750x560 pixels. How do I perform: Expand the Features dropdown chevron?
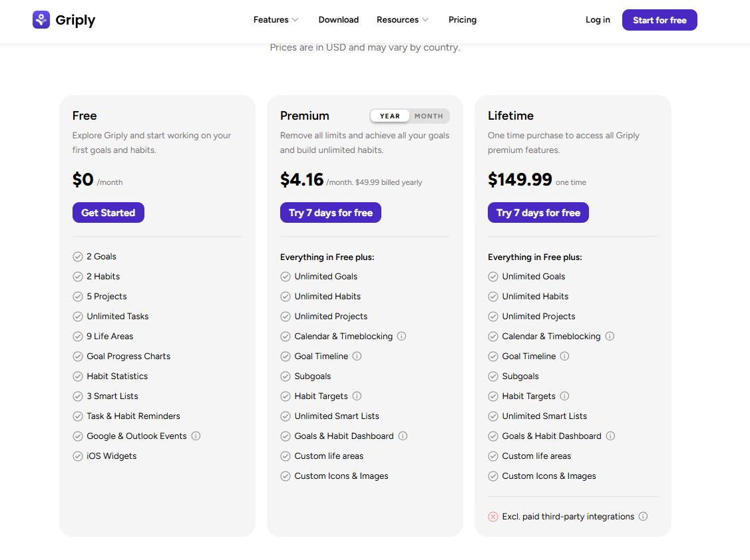pyautogui.click(x=295, y=19)
